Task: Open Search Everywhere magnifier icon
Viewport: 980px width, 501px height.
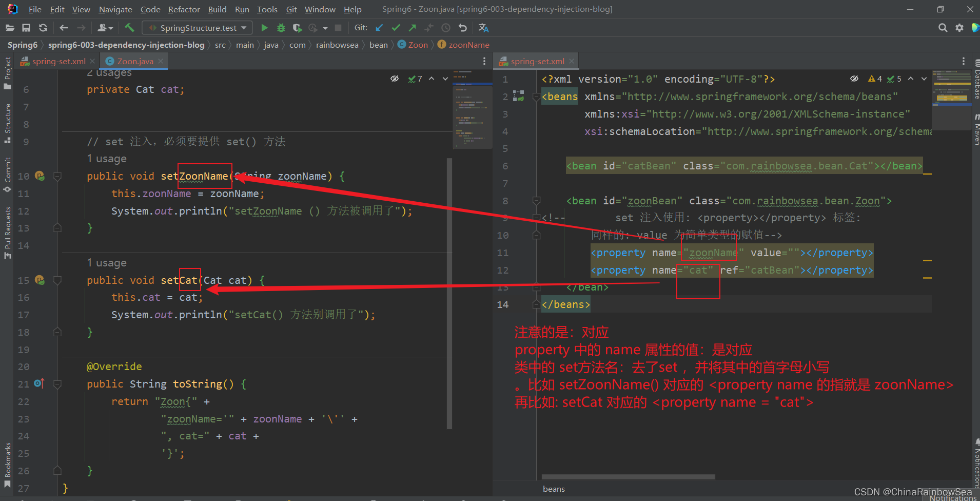Action: [x=943, y=28]
